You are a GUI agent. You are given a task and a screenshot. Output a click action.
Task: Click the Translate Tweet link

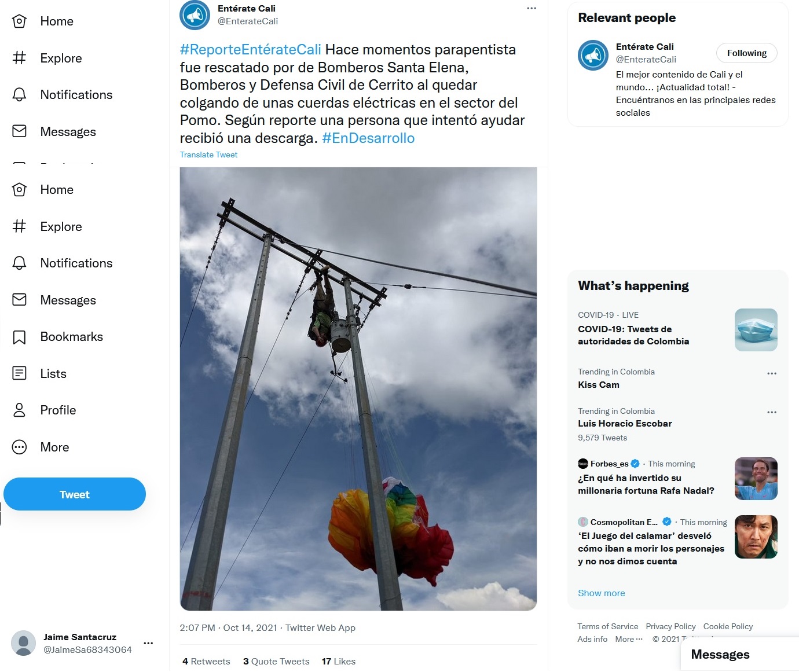[208, 155]
